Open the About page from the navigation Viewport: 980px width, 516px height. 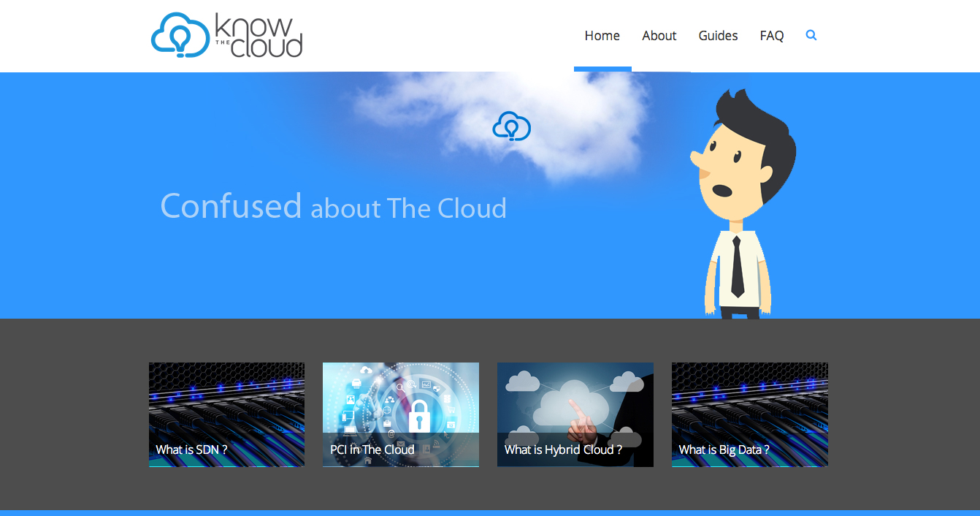[659, 35]
